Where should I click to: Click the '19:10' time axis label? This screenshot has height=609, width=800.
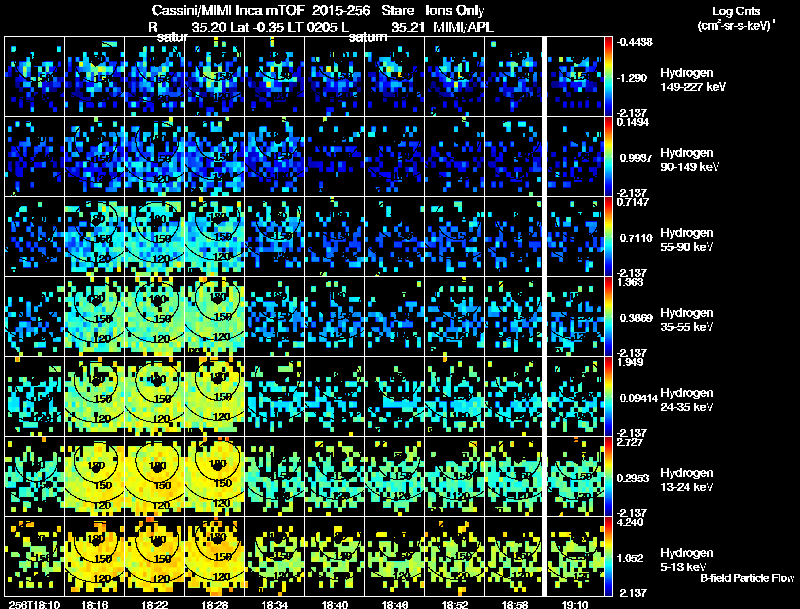pos(575,605)
